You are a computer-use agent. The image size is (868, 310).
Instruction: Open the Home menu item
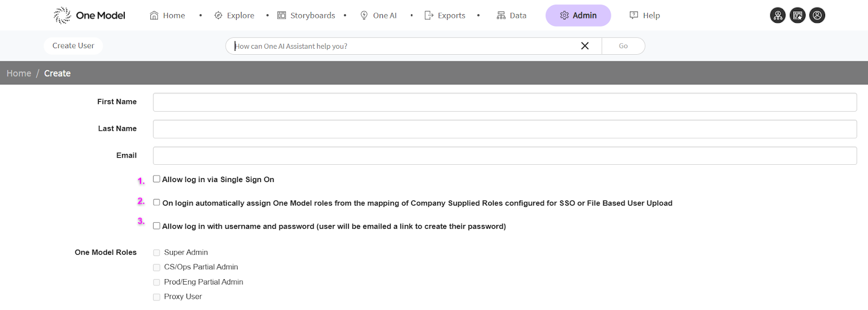[x=168, y=15]
